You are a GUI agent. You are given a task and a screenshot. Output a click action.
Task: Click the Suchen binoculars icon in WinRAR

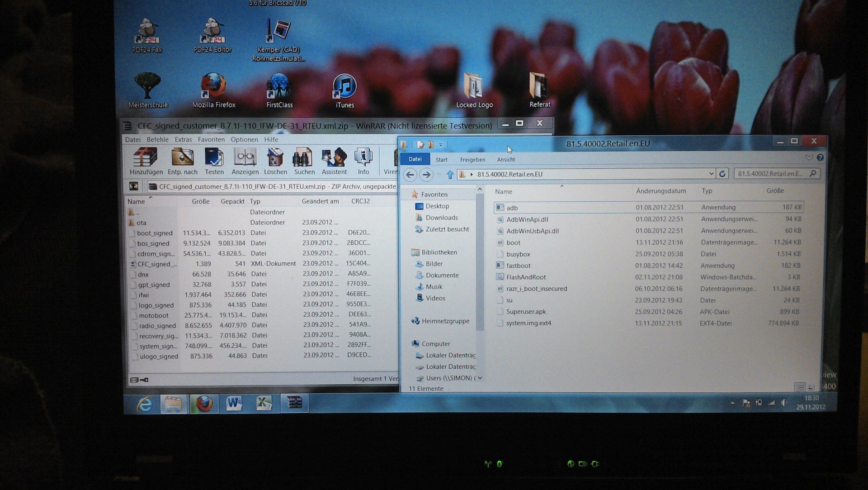click(304, 162)
